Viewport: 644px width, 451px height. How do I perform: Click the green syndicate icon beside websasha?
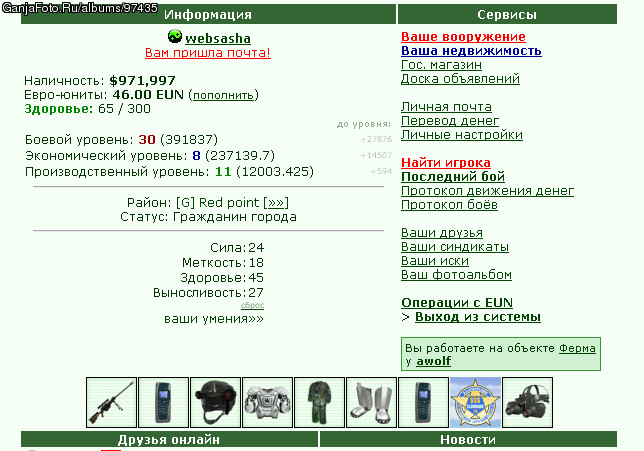175,37
